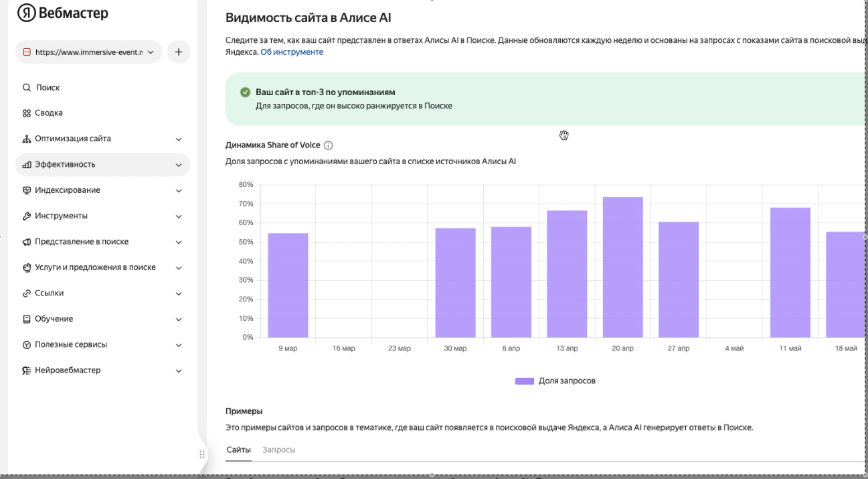
Task: Expand Ссылки section chevron
Action: 179,293
